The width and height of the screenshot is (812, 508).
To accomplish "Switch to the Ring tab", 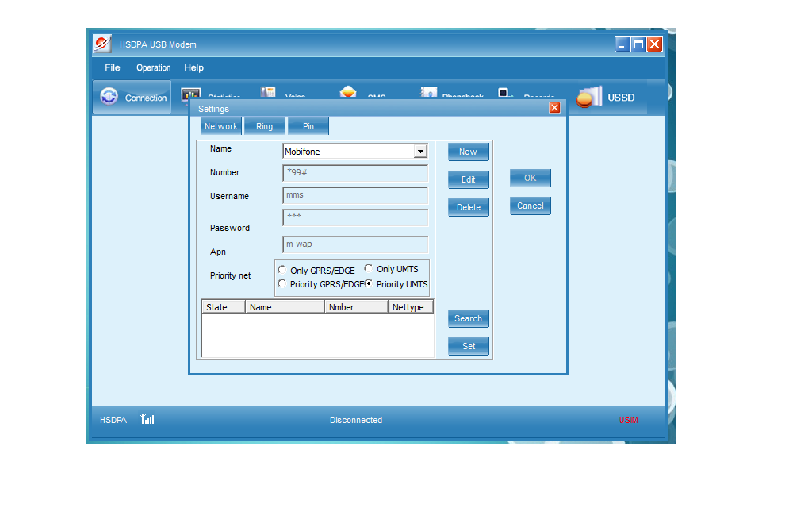I will pyautogui.click(x=264, y=126).
